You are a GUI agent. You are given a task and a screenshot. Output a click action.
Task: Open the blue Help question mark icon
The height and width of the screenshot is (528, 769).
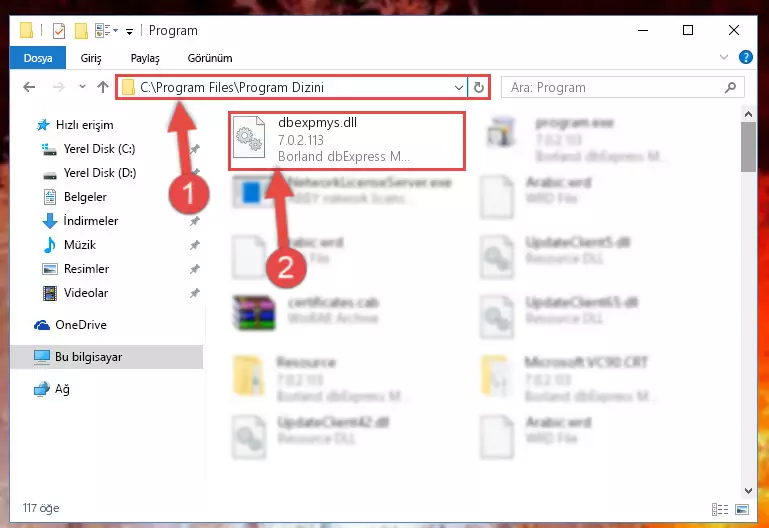745,57
